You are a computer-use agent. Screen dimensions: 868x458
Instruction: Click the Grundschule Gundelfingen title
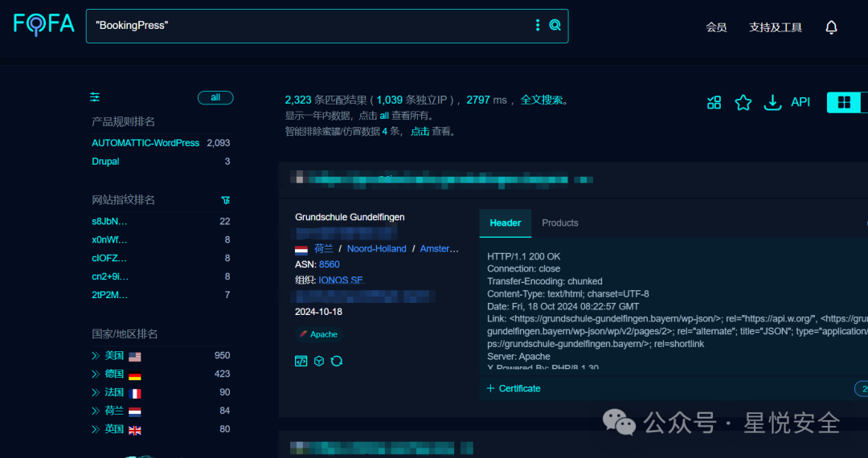(350, 218)
